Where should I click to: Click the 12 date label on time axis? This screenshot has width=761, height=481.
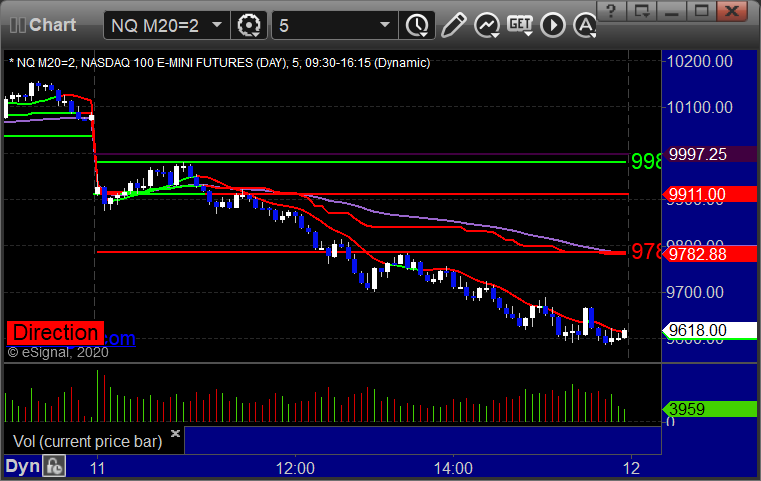[631, 468]
